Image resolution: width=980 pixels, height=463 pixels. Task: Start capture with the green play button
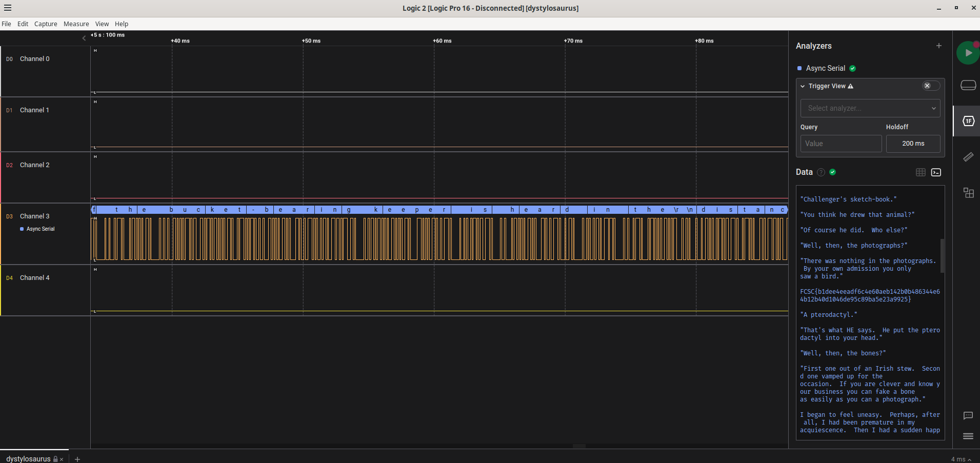tap(968, 53)
